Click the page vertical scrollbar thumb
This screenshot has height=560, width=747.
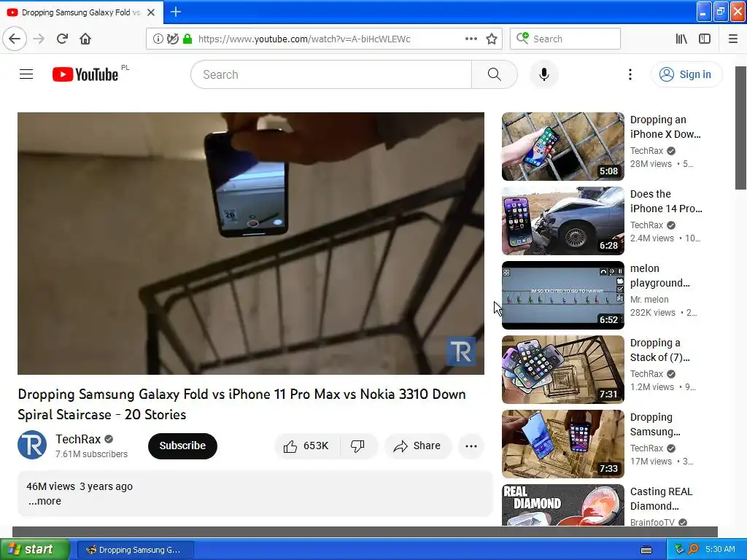click(740, 128)
